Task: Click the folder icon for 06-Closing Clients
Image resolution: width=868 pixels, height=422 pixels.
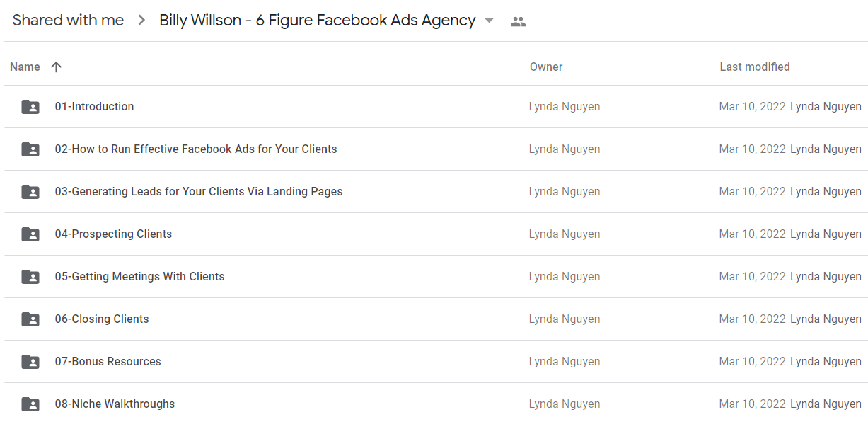Action: click(x=30, y=319)
